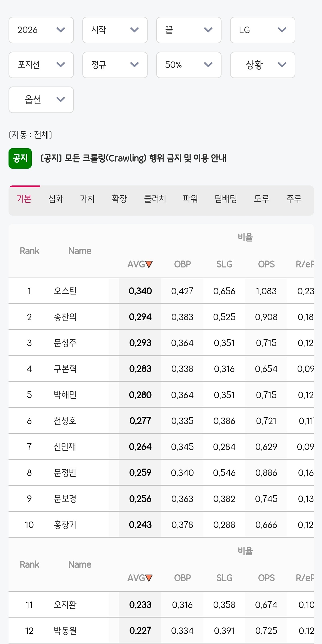Image resolution: width=322 pixels, height=644 pixels.
Task: Open the 옵션 options dropdown
Action: [x=41, y=100]
